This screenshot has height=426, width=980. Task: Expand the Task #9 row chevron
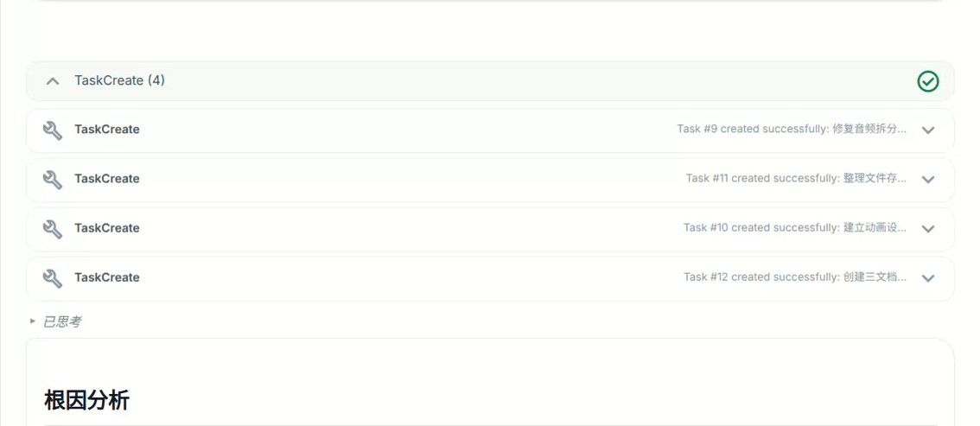coord(928,130)
